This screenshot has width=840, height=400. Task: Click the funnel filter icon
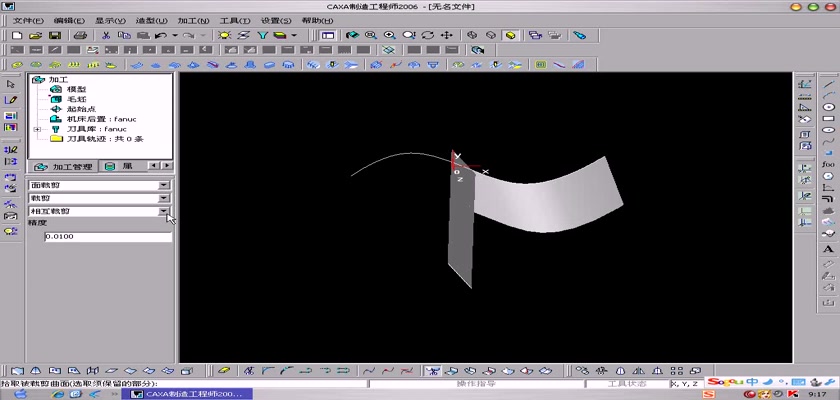click(262, 35)
